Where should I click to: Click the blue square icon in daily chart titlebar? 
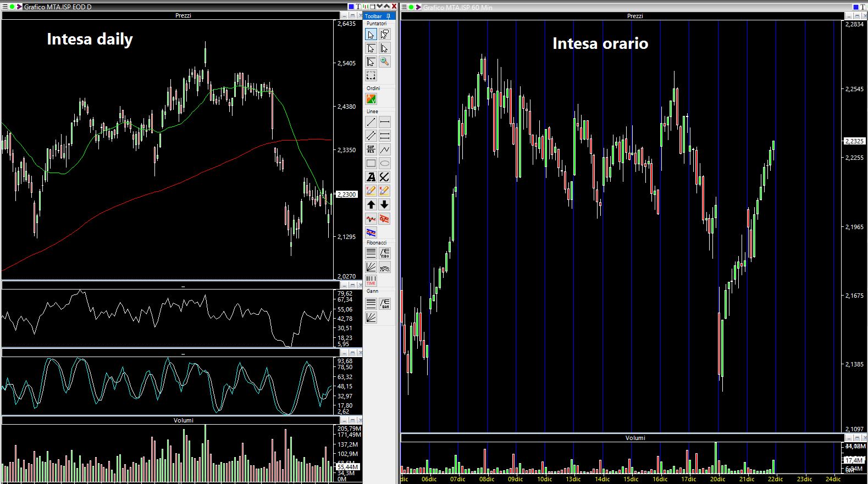(x=351, y=7)
